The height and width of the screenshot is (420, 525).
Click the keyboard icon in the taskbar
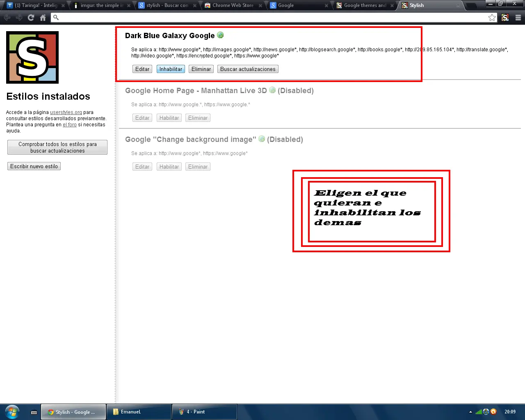pyautogui.click(x=34, y=412)
